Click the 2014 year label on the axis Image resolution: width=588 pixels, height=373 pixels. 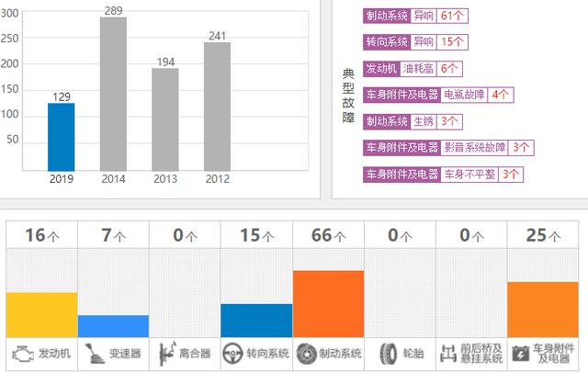(113, 179)
